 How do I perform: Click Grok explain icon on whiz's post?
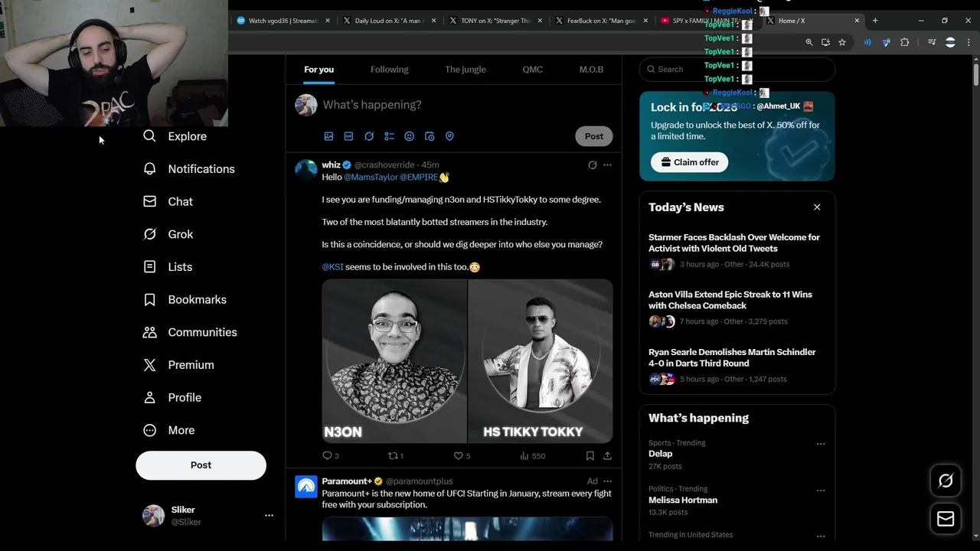point(592,165)
